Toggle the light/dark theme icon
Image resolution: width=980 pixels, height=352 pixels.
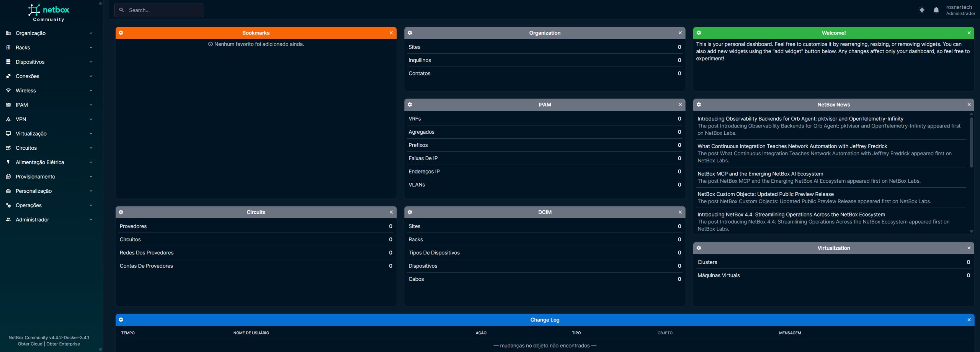coord(922,10)
